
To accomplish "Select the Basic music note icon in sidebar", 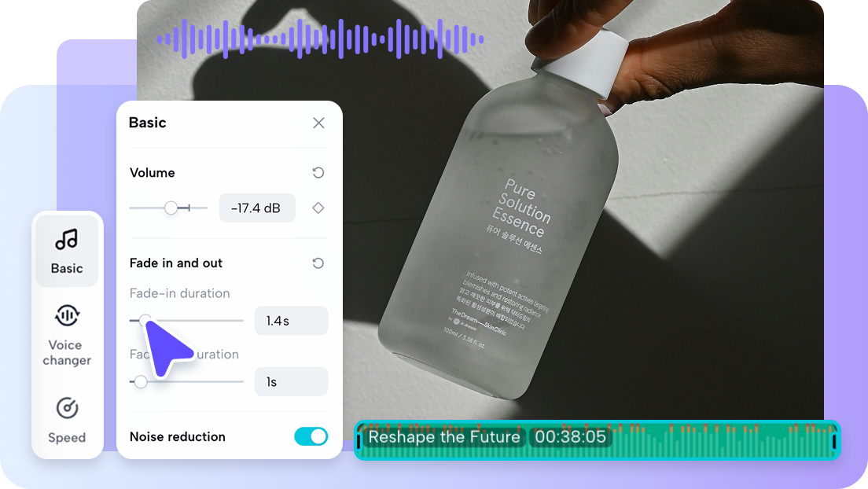I will pos(67,240).
